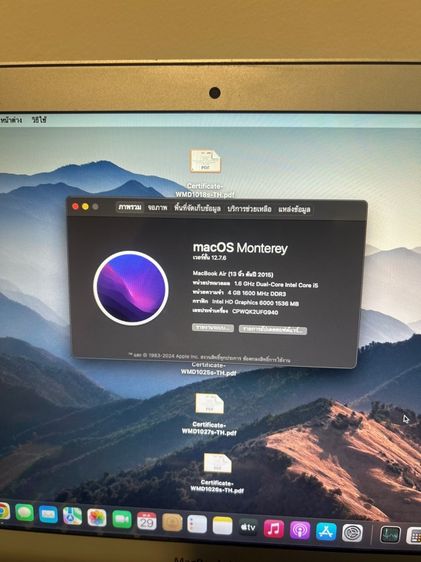421x562 pixels.
Task: Open the บริการช่วยเหลือ (Support) tab
Action: pyautogui.click(x=249, y=209)
